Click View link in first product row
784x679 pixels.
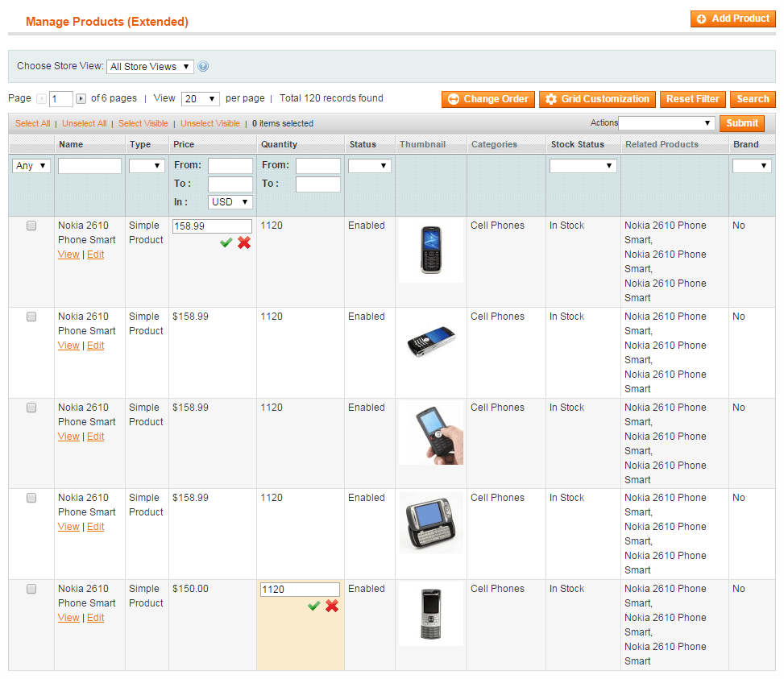68,255
